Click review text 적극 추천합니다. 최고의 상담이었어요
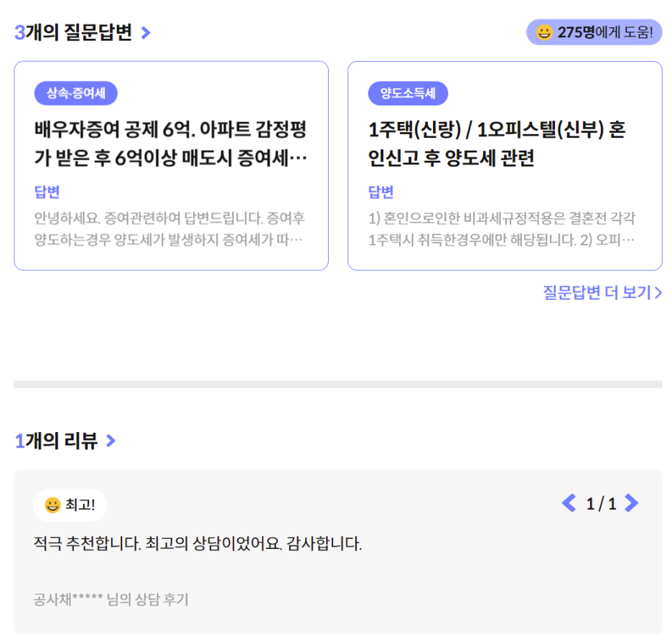Viewport: 672px width, 643px height. pos(197,544)
